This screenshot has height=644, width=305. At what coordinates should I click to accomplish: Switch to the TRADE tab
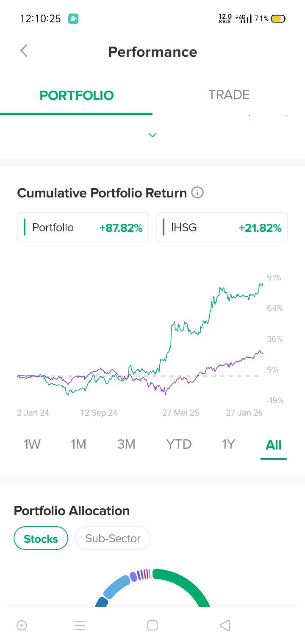tap(229, 95)
